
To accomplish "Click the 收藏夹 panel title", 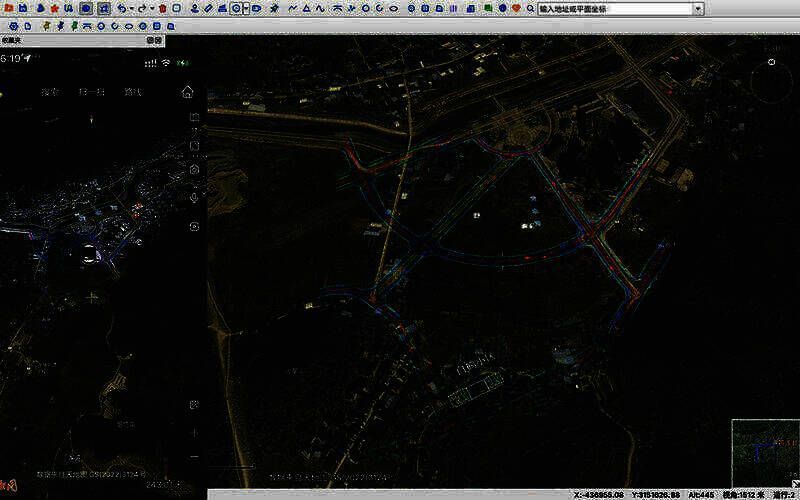I will [x=12, y=41].
